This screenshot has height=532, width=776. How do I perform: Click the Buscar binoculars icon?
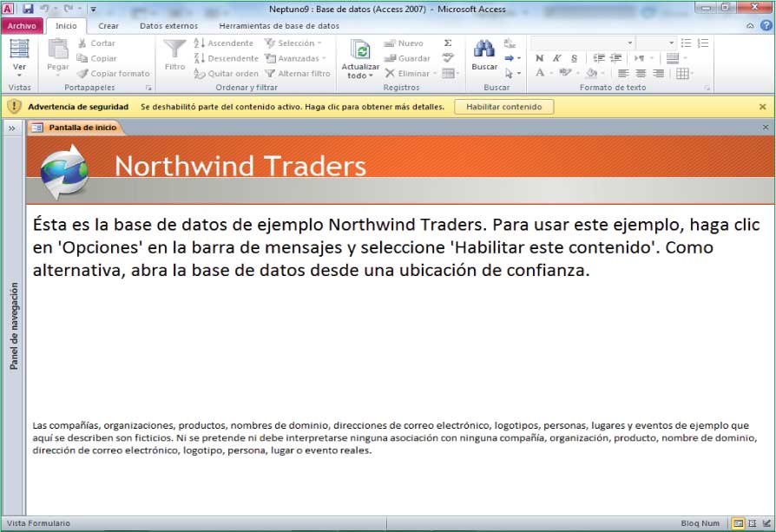click(x=484, y=49)
